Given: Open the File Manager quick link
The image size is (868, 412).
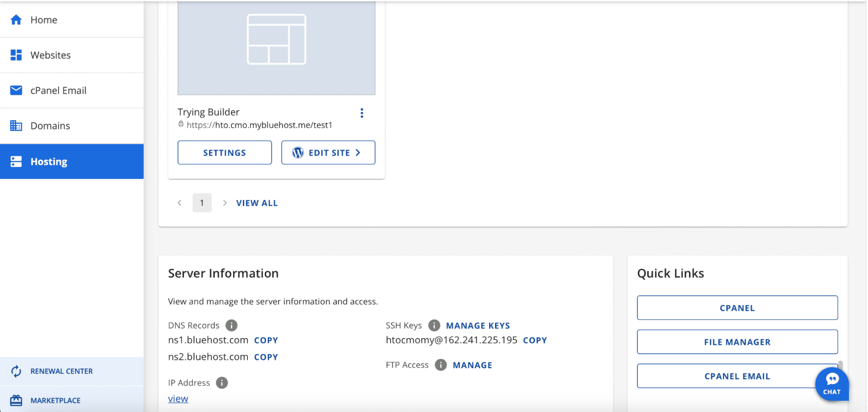Looking at the screenshot, I should pos(737,342).
